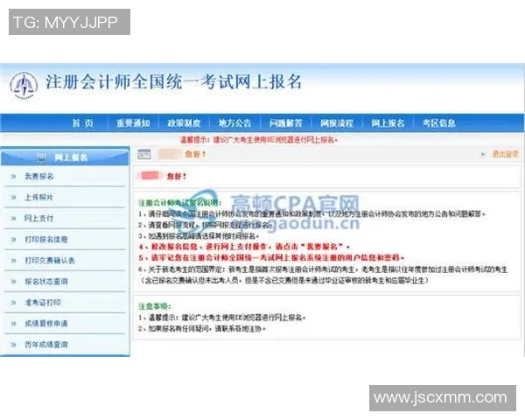Open the 问题解答 navigation item
This screenshot has width=525, height=420.
pyautogui.click(x=286, y=122)
